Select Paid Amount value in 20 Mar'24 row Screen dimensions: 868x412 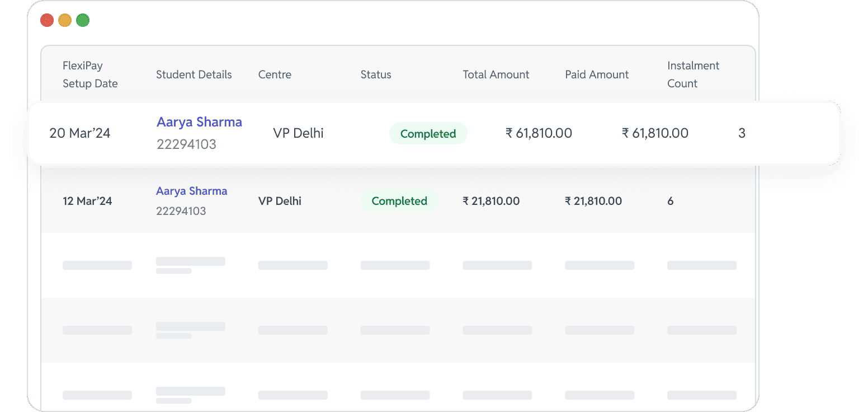(x=655, y=133)
